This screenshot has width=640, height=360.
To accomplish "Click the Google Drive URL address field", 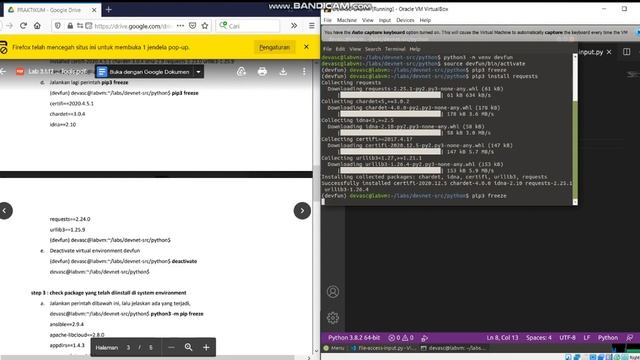I will coord(133,26).
